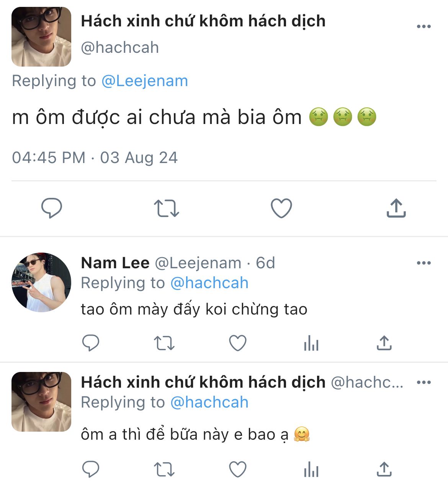The width and height of the screenshot is (448, 486).
Task: Like the last tweet by hachcah
Action: coord(237,469)
